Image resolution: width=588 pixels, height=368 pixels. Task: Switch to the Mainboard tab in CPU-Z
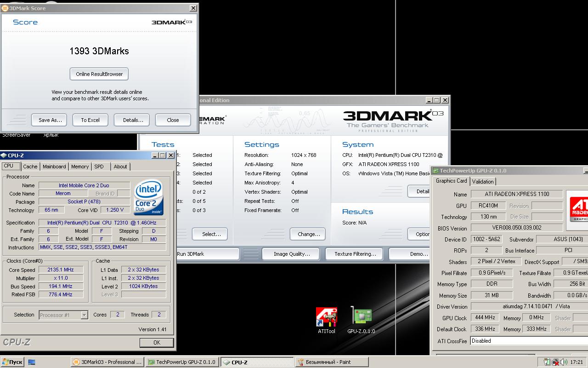point(54,167)
